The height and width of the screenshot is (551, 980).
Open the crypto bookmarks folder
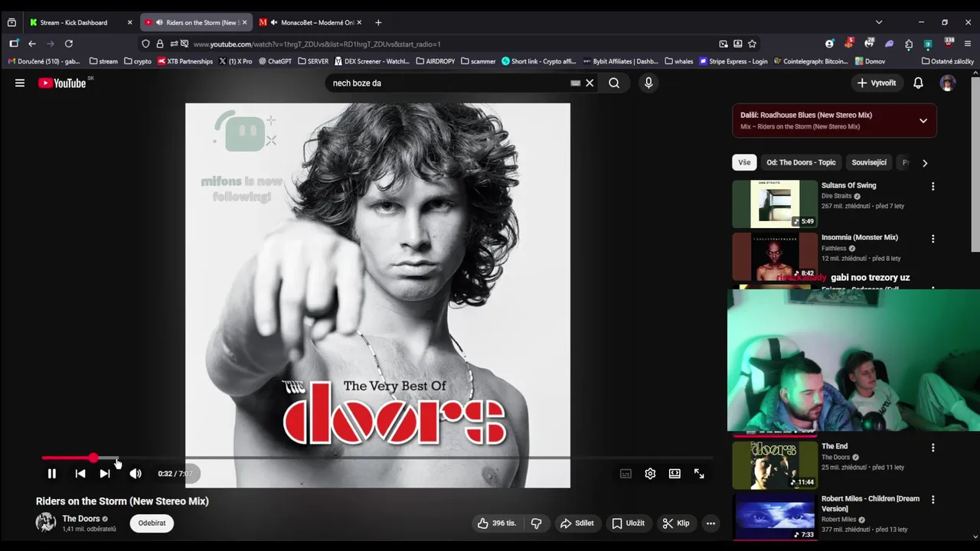[138, 61]
